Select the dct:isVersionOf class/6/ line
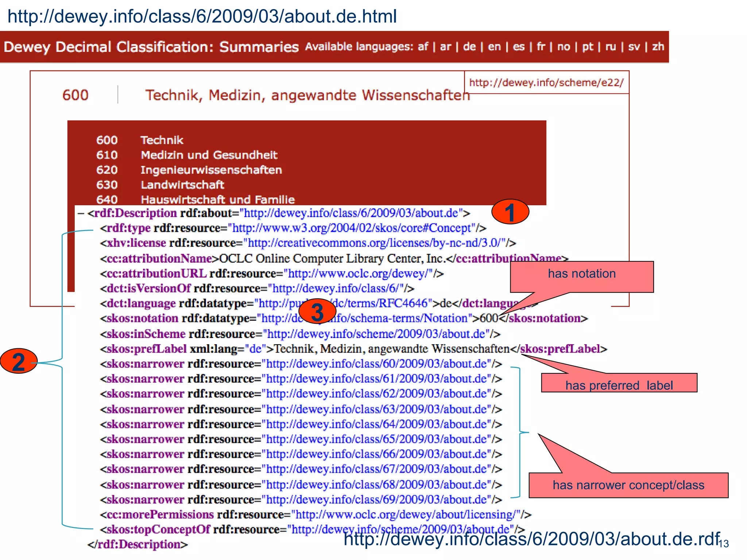This screenshot has height=560, width=747. [x=258, y=289]
